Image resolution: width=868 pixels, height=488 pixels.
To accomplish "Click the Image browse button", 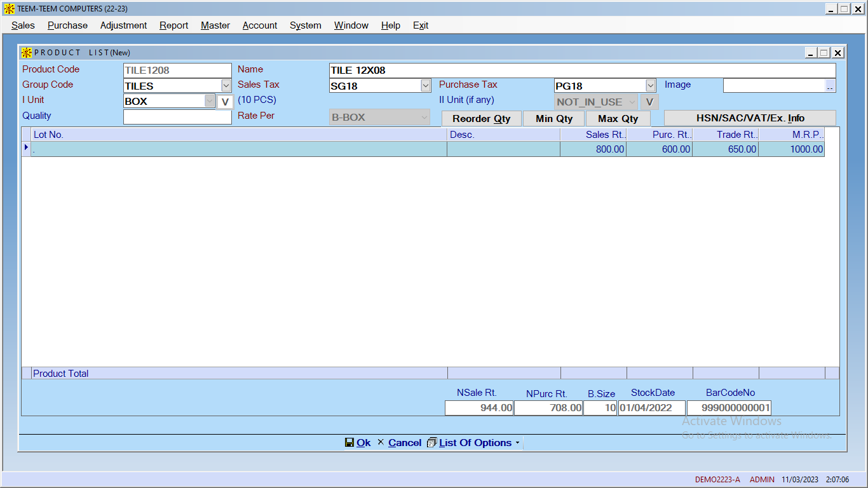I will 831,86.
